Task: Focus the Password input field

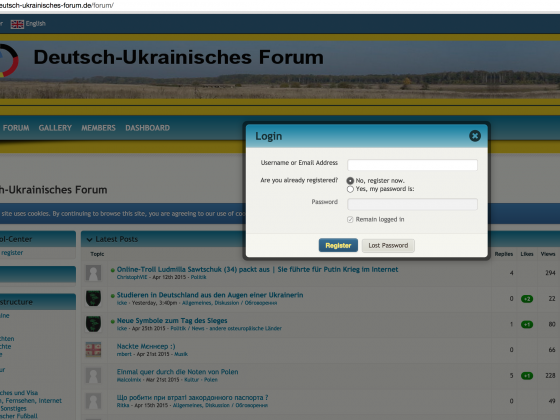Action: [x=412, y=204]
